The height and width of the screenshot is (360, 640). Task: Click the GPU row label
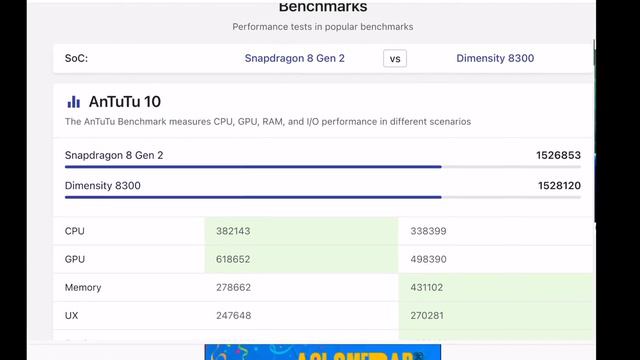pyautogui.click(x=75, y=259)
